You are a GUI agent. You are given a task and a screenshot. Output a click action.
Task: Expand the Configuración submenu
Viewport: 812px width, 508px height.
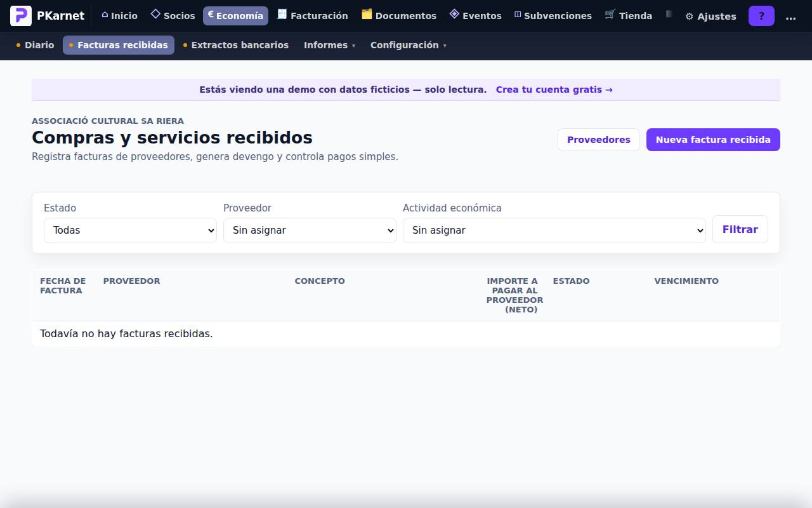click(x=409, y=45)
